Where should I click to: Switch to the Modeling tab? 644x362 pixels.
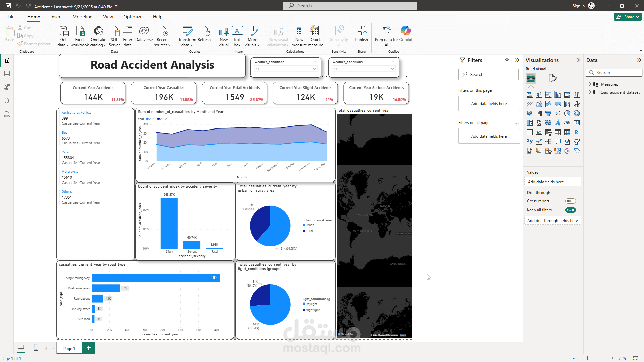click(x=83, y=17)
